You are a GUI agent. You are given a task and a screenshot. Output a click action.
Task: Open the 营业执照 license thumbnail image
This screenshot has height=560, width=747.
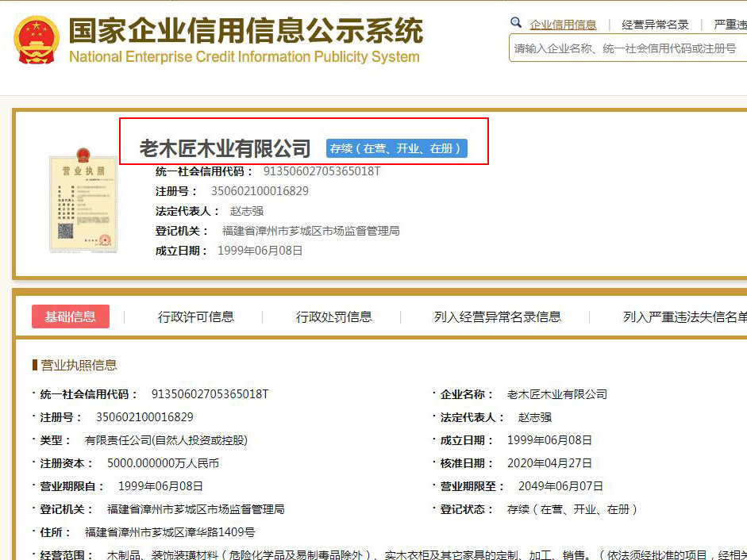[x=83, y=200]
